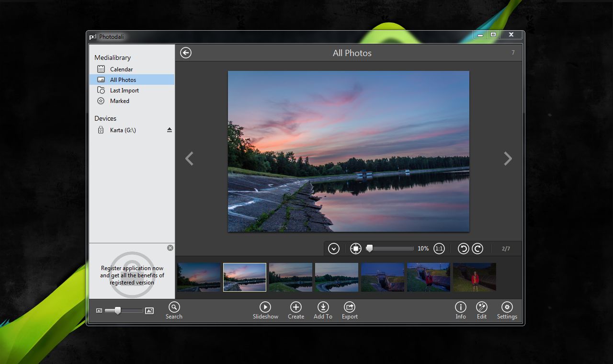The height and width of the screenshot is (364, 613).
Task: Set zoom to 1:1 actual size
Action: click(439, 249)
